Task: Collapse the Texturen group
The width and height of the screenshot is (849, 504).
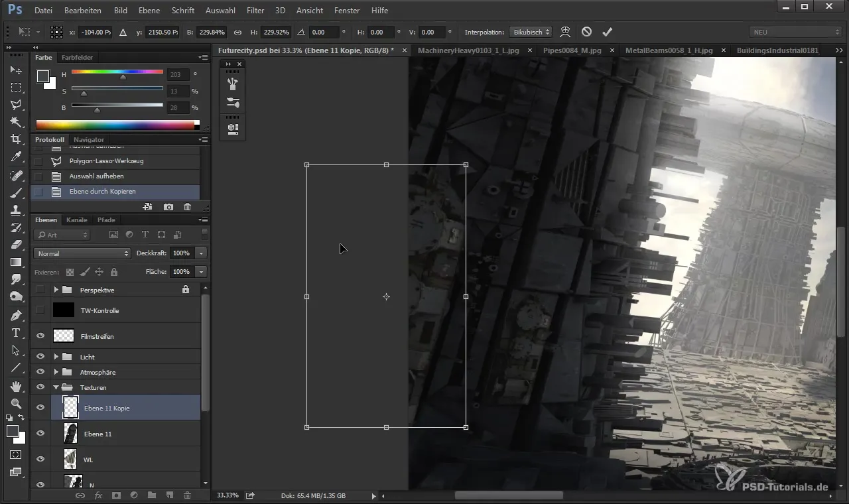Action: click(x=56, y=387)
